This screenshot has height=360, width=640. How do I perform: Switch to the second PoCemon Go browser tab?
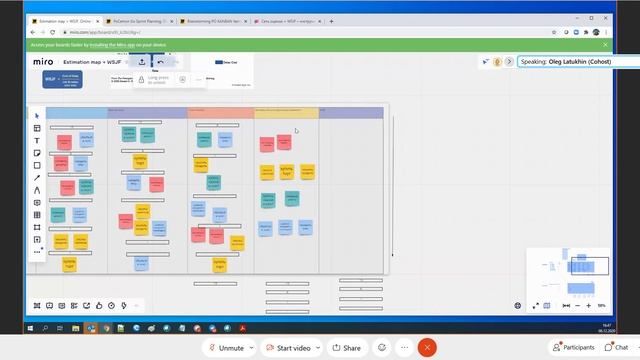139,21
